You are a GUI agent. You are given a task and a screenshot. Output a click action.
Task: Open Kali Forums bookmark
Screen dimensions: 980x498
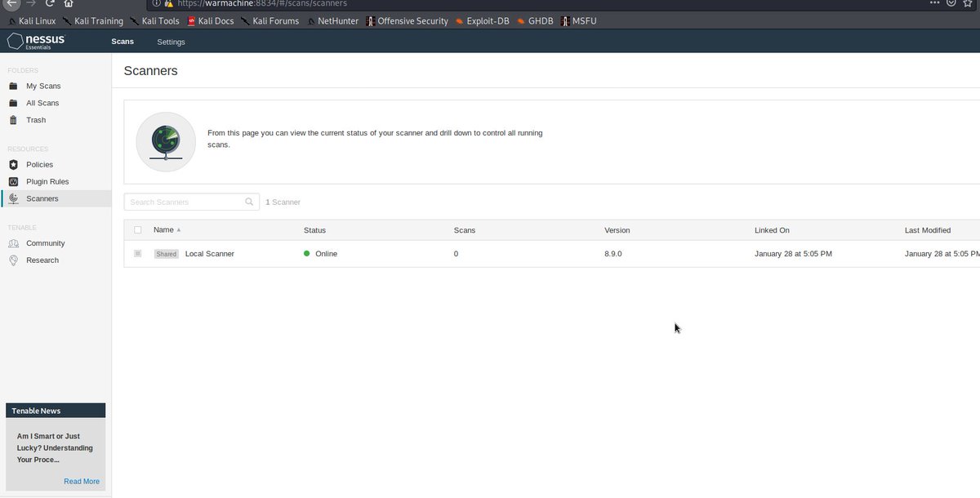[x=269, y=20]
